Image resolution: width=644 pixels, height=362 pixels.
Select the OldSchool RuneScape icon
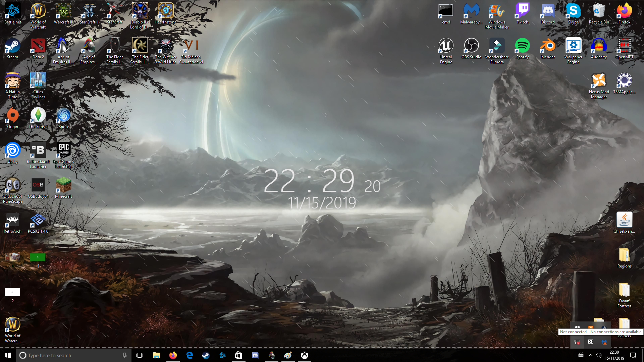pos(13,191)
